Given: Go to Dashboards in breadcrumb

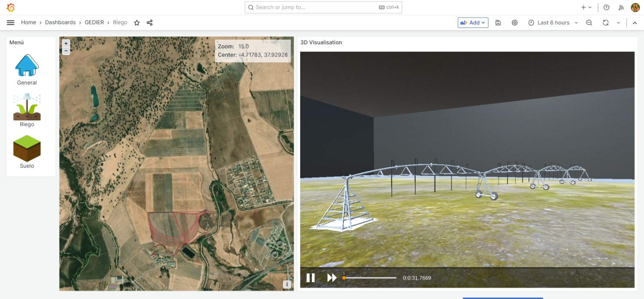Looking at the screenshot, I should click(x=60, y=22).
